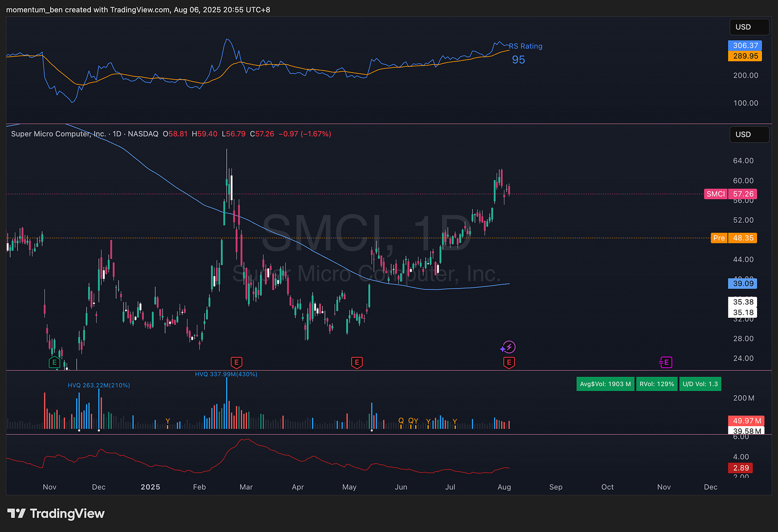Click the blue 306.37 RS value label
Image resolution: width=778 pixels, height=532 pixels.
[x=745, y=45]
